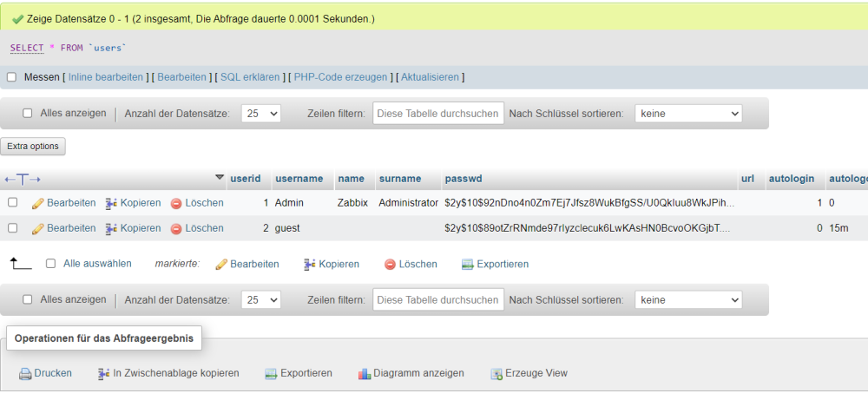Click bottom Zeilen filtern search field
Screen dimensions: 868x400
[x=438, y=300]
